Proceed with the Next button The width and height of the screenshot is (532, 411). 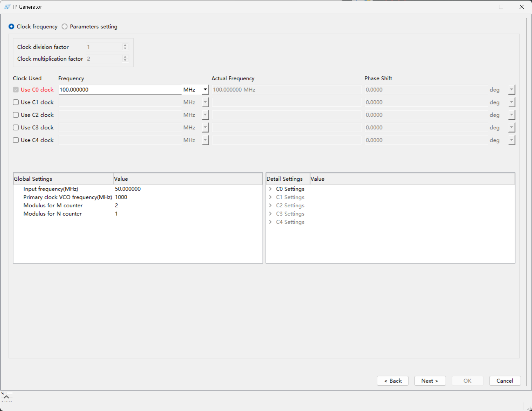click(430, 381)
